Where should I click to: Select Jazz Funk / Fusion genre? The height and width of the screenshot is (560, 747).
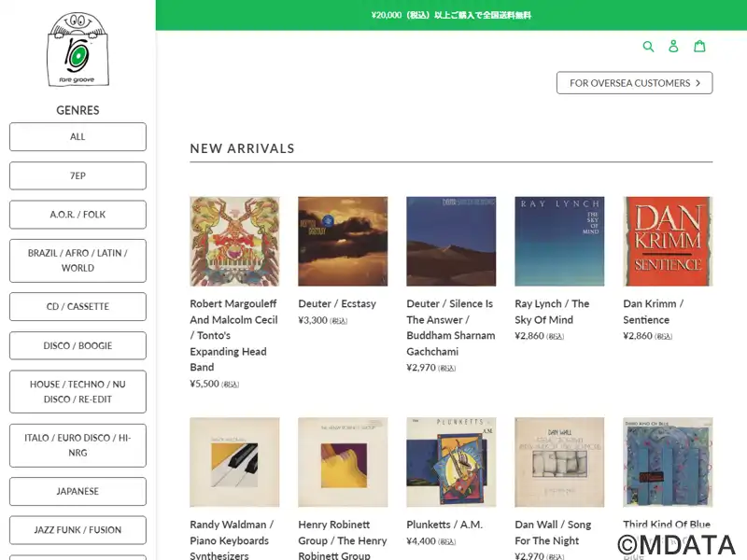78,530
